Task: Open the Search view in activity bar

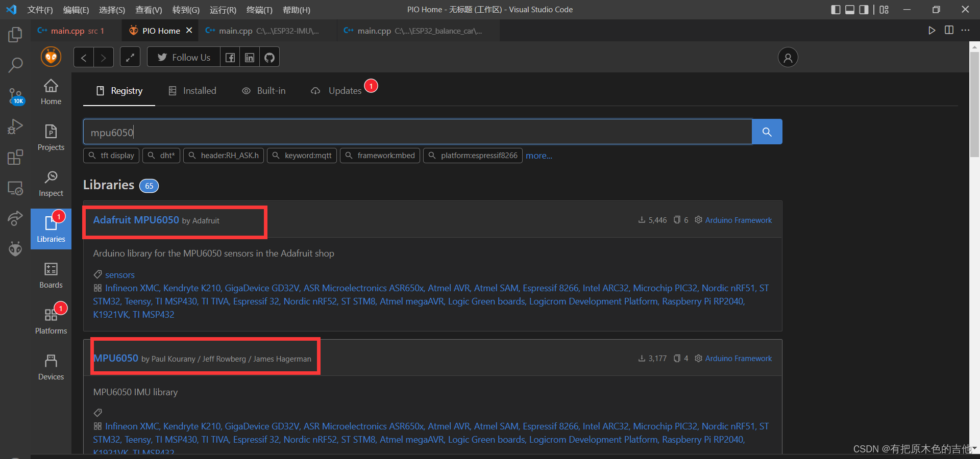Action: [15, 65]
